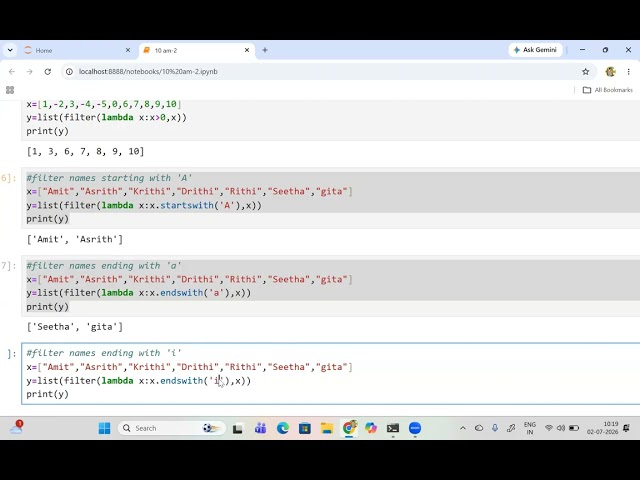The image size is (640, 480).
Task: Open the pen tray icon
Action: pos(511,428)
